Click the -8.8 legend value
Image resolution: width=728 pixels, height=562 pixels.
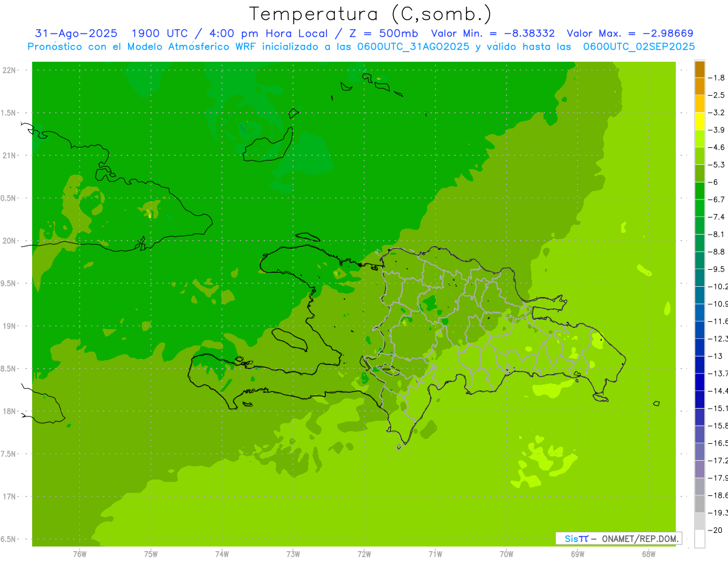[716, 252]
